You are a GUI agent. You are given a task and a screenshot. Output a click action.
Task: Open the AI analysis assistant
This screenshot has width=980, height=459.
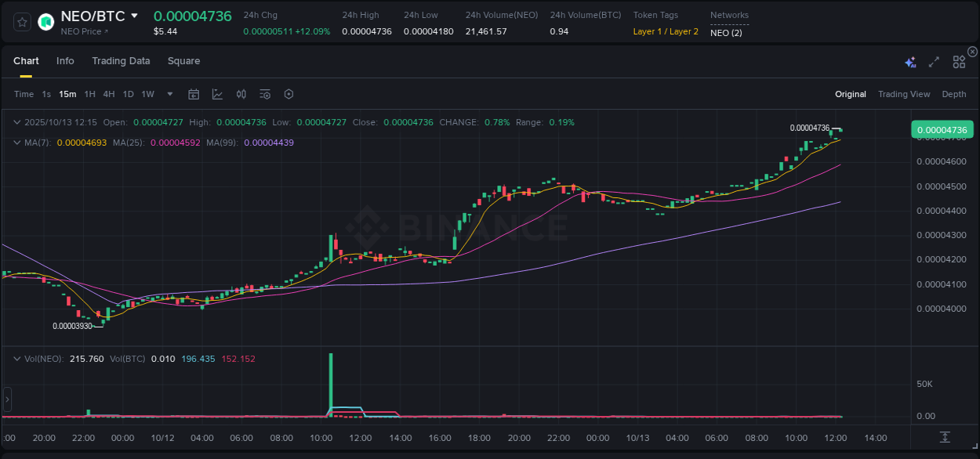(x=910, y=61)
